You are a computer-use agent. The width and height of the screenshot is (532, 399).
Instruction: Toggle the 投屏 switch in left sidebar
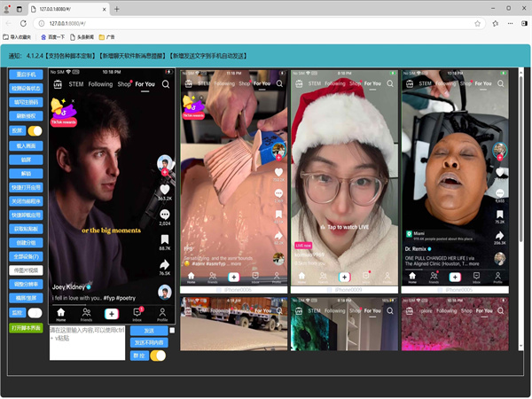click(35, 130)
